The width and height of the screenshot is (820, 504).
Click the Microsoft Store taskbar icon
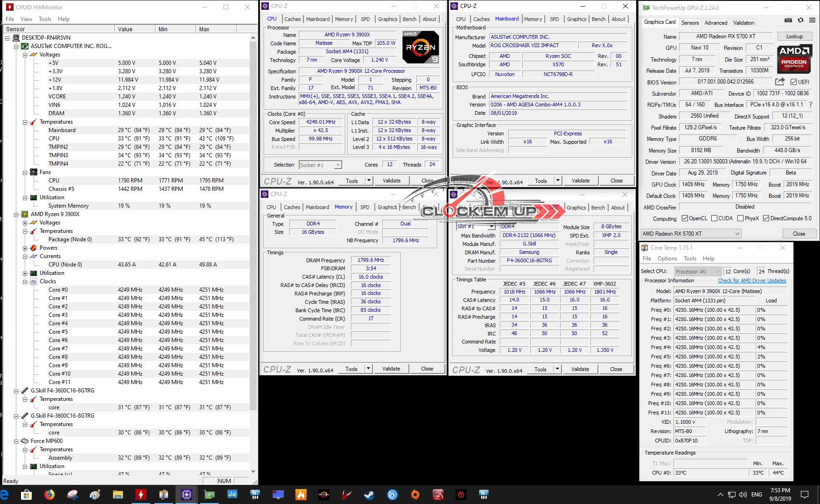pos(27,494)
